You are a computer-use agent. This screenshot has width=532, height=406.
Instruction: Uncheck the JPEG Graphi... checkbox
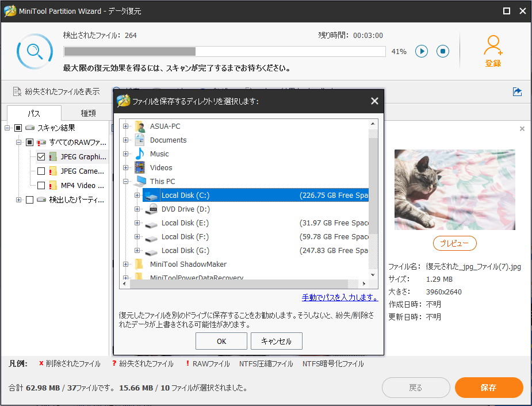tap(41, 156)
